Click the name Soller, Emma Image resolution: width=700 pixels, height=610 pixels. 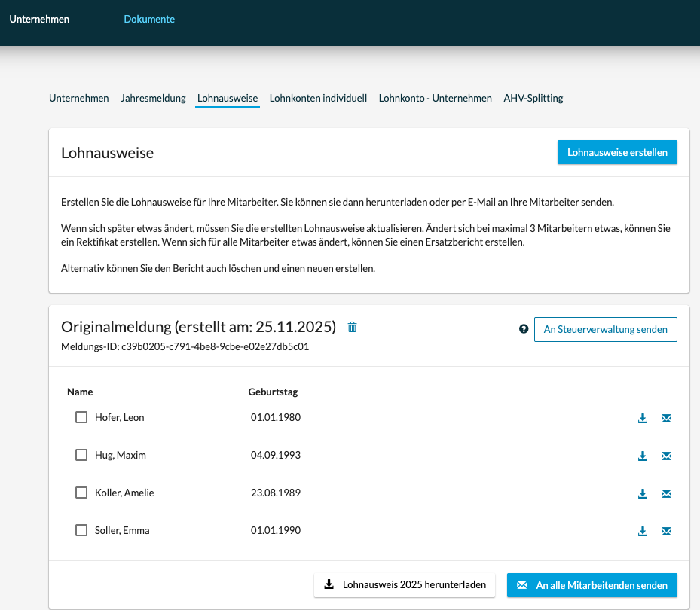point(122,530)
